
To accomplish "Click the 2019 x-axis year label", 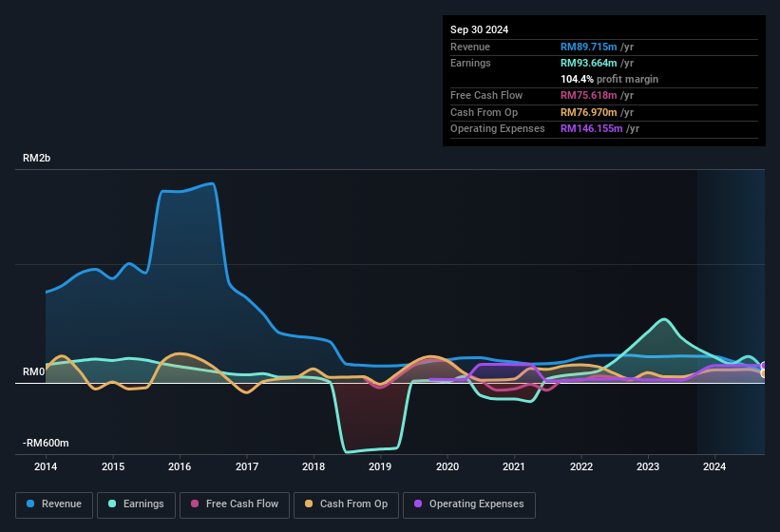I will (380, 466).
